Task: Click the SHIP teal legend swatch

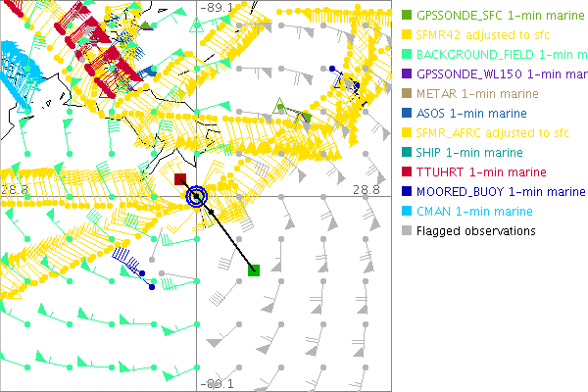Action: point(407,153)
